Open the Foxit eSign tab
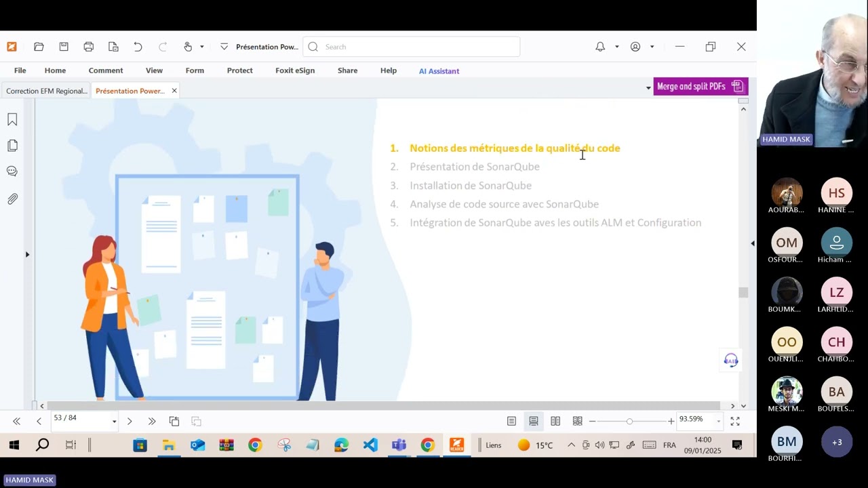 (295, 70)
